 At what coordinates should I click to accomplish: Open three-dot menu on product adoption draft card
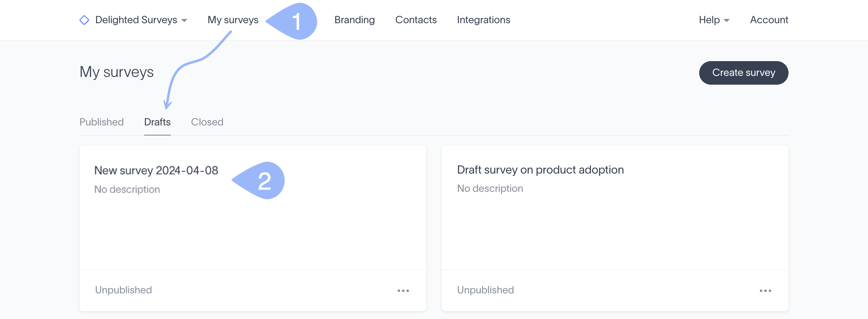[765, 291]
